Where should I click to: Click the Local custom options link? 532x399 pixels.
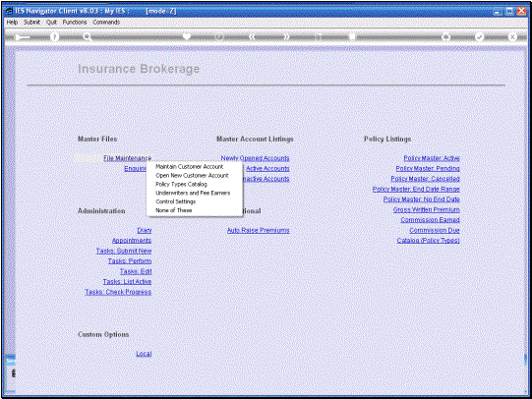(144, 354)
